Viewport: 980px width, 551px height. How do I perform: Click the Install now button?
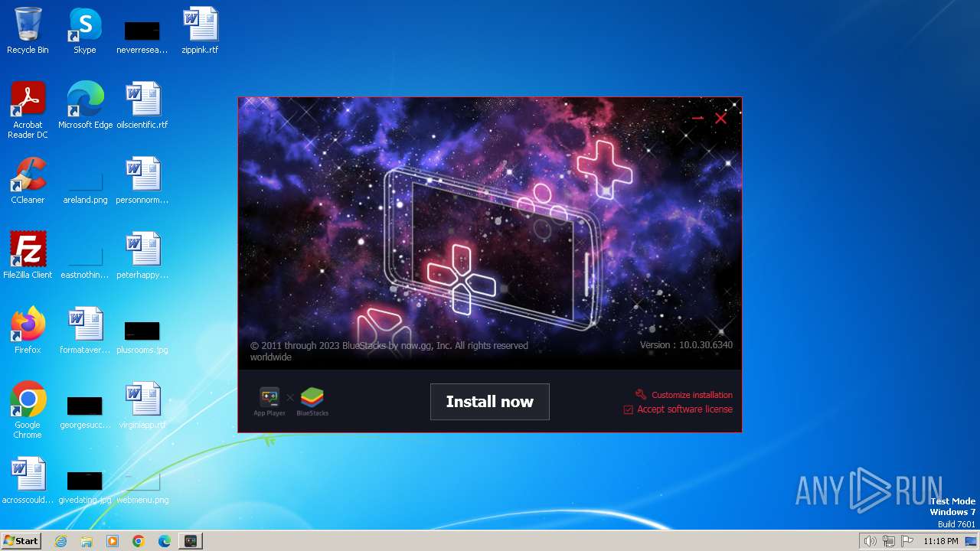tap(490, 402)
